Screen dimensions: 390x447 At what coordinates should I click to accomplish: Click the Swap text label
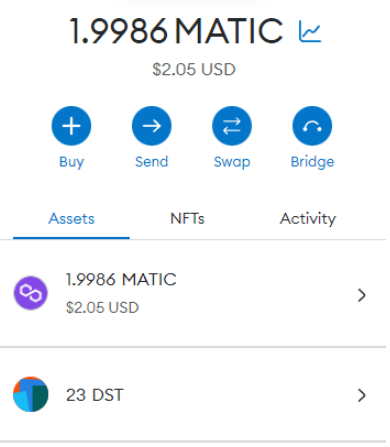pyautogui.click(x=232, y=162)
